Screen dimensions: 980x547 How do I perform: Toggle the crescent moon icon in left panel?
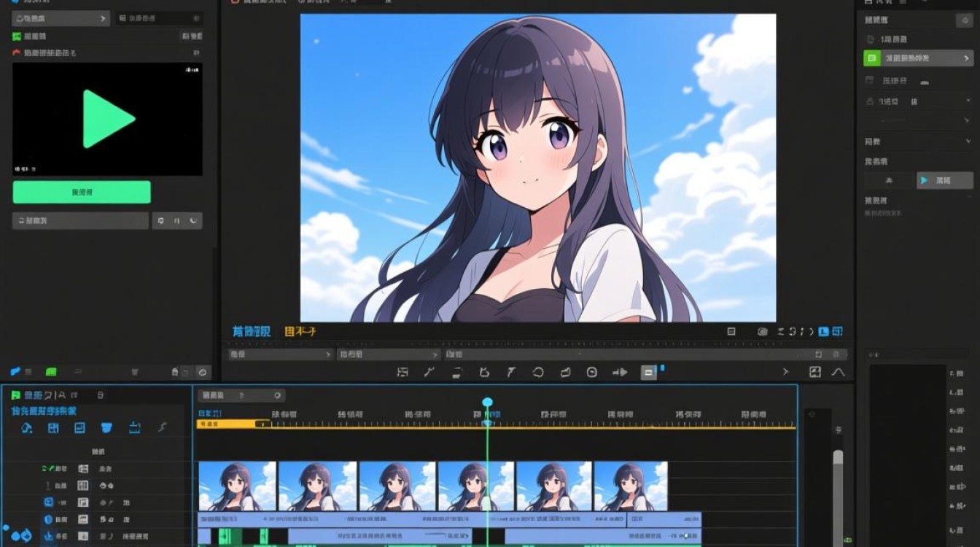193,220
